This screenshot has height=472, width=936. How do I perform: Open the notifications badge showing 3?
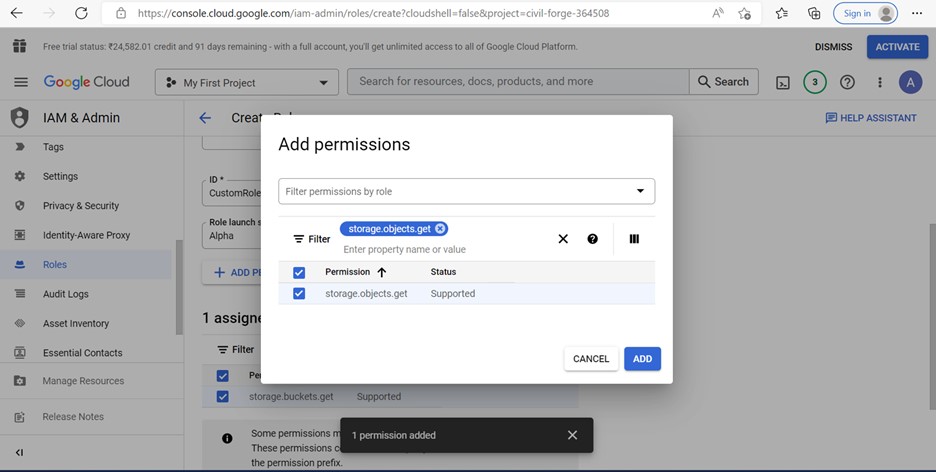click(814, 82)
